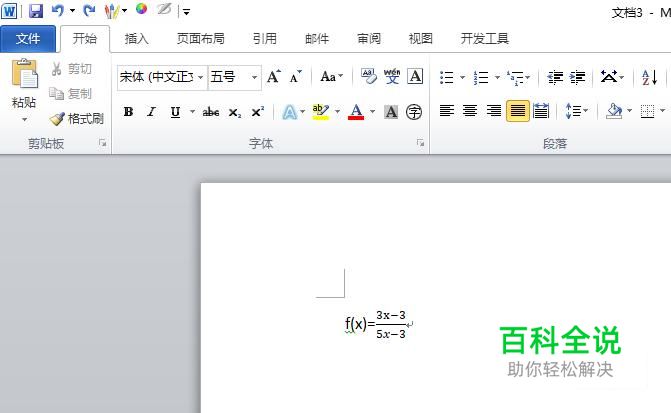
Task: Open underline style dropdown arrow
Action: coord(193,112)
